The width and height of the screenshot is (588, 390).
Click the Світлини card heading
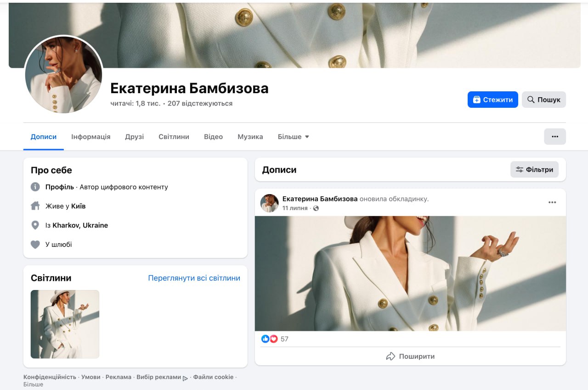(51, 278)
